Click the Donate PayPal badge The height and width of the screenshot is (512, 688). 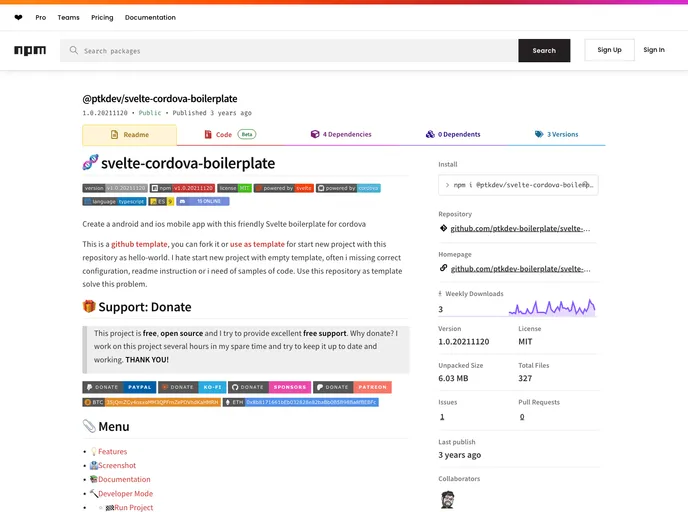119,387
